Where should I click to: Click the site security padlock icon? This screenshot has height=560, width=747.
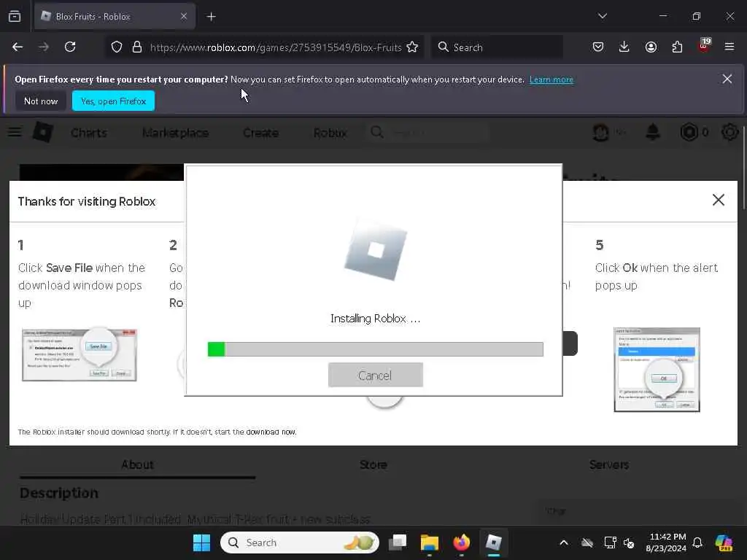(x=137, y=47)
